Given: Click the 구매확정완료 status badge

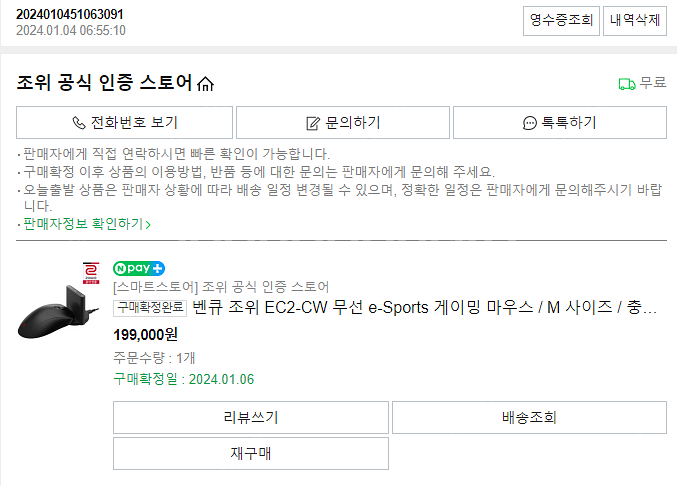Looking at the screenshot, I should coord(150,307).
